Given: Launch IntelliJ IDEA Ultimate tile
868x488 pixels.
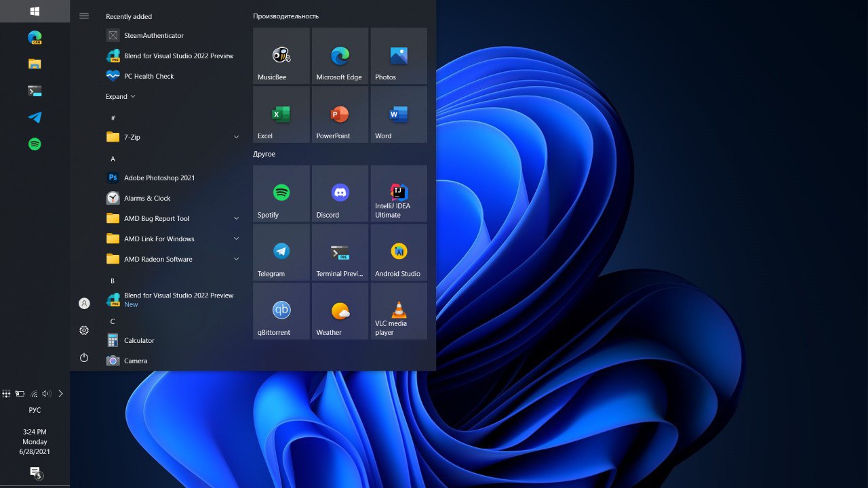Looking at the screenshot, I should pyautogui.click(x=399, y=194).
